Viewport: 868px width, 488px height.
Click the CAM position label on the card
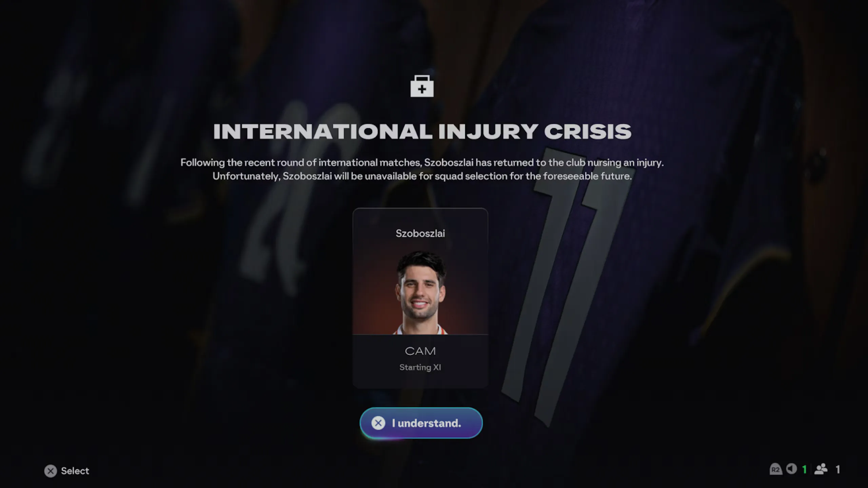420,351
